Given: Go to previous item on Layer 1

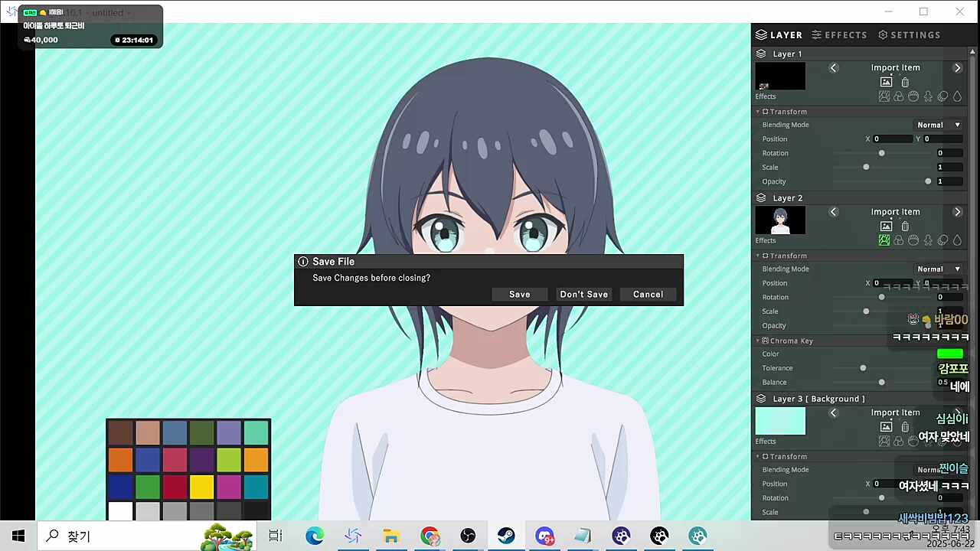Looking at the screenshot, I should (834, 68).
